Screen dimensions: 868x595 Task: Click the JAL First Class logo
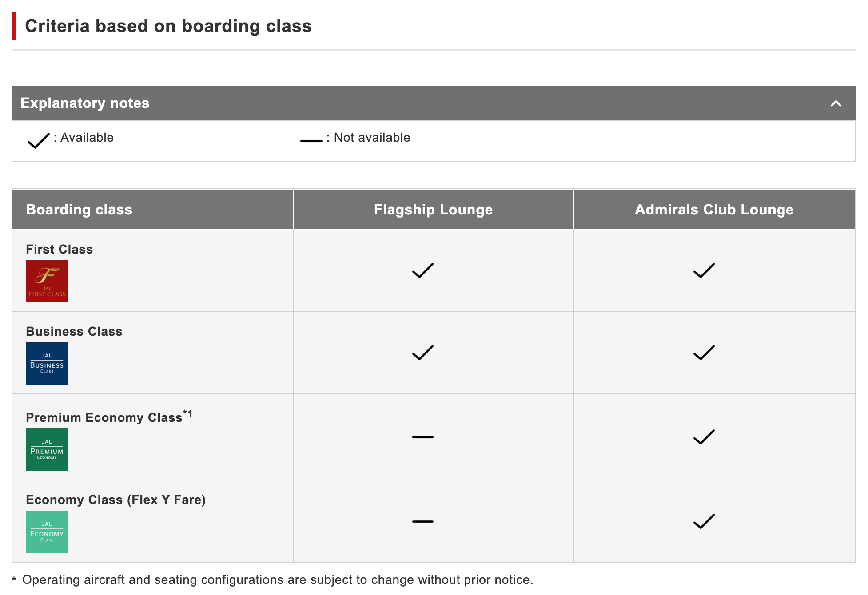[x=47, y=281]
